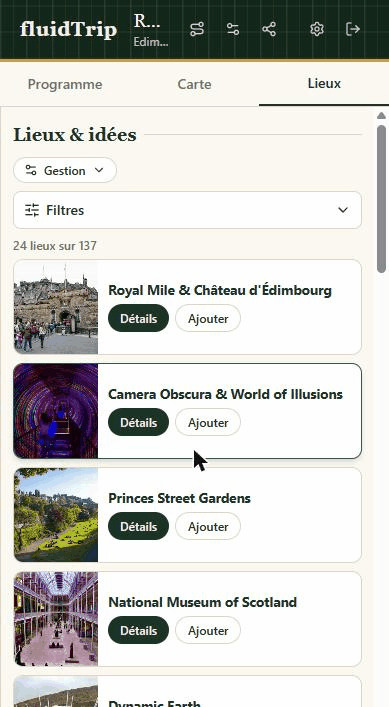The width and height of the screenshot is (389, 707).
Task: Click the fluidTrip logo
Action: point(69,30)
